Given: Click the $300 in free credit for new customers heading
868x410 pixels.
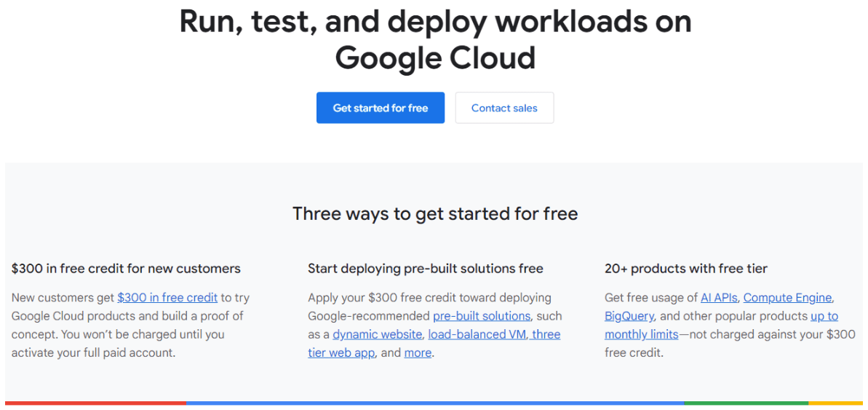Looking at the screenshot, I should pos(126,269).
